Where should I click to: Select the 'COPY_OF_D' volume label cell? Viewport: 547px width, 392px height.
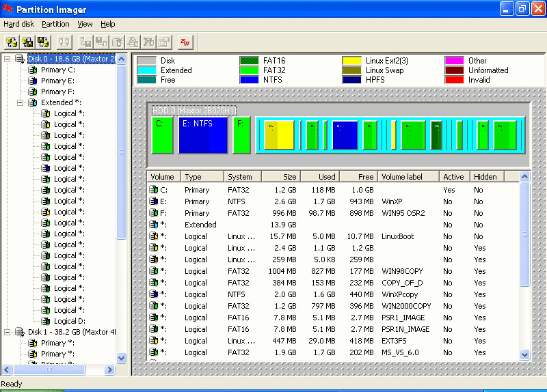[402, 283]
